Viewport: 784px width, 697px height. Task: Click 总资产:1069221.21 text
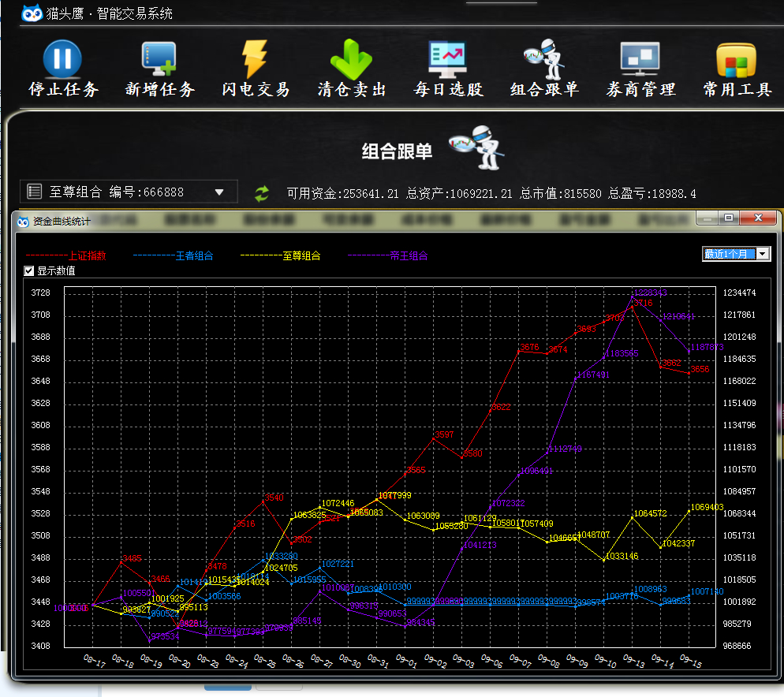tap(459, 193)
